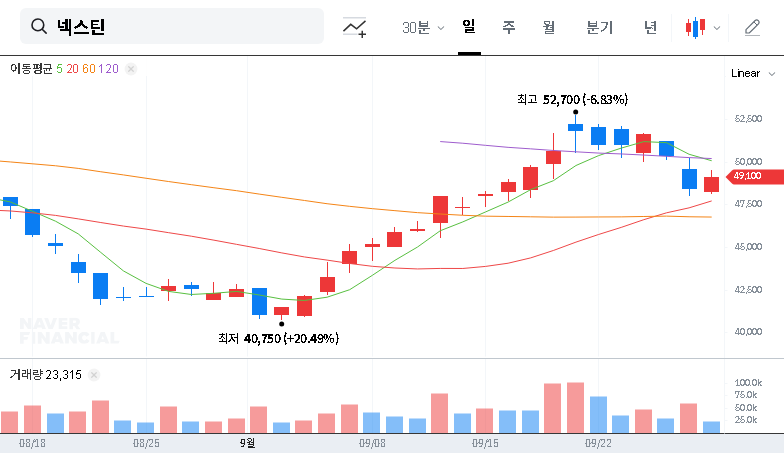Click the candlestick chart type icon
The image size is (784, 453).
696,28
